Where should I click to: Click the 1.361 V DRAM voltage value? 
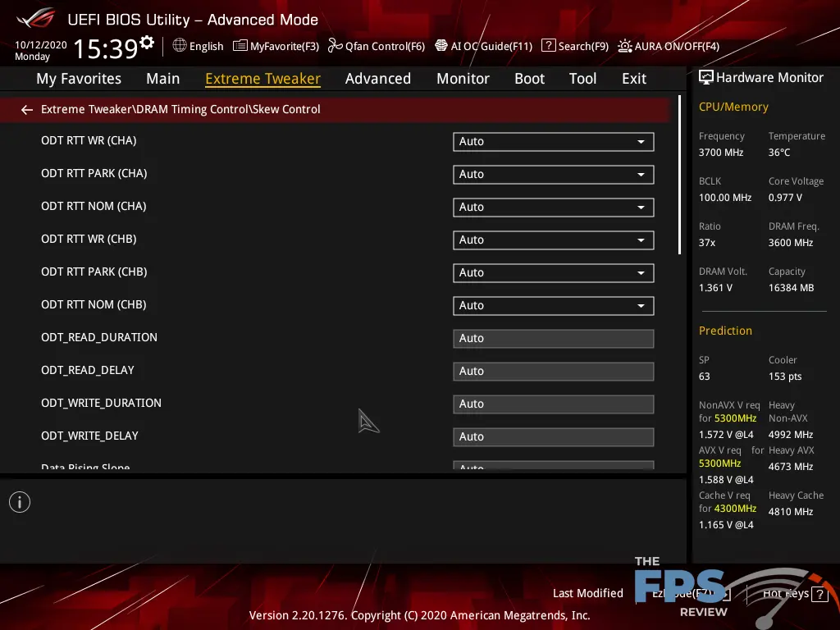click(x=715, y=288)
